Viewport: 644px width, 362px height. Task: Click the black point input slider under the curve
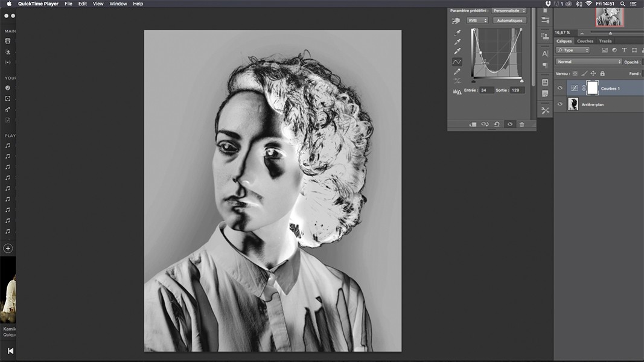(474, 80)
